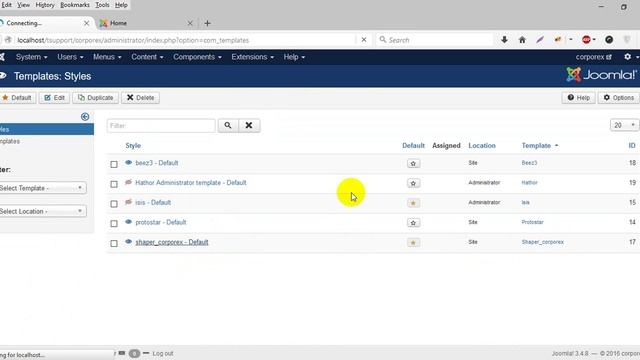This screenshot has width=640, height=360.
Task: Click the browser URL address bar
Action: click(186, 40)
